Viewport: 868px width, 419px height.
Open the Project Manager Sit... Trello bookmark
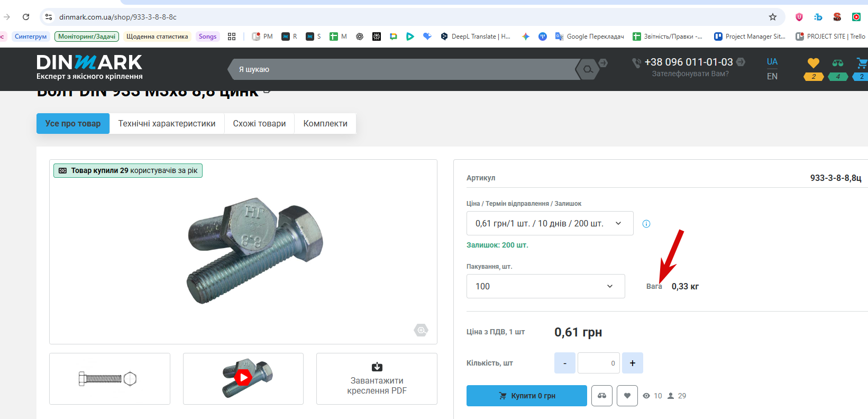(x=750, y=37)
